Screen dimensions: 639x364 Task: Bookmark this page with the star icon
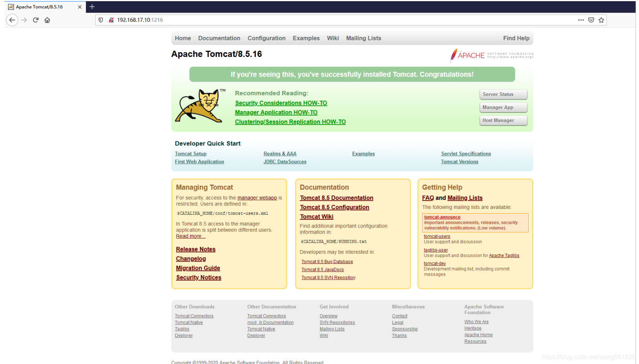click(x=601, y=20)
